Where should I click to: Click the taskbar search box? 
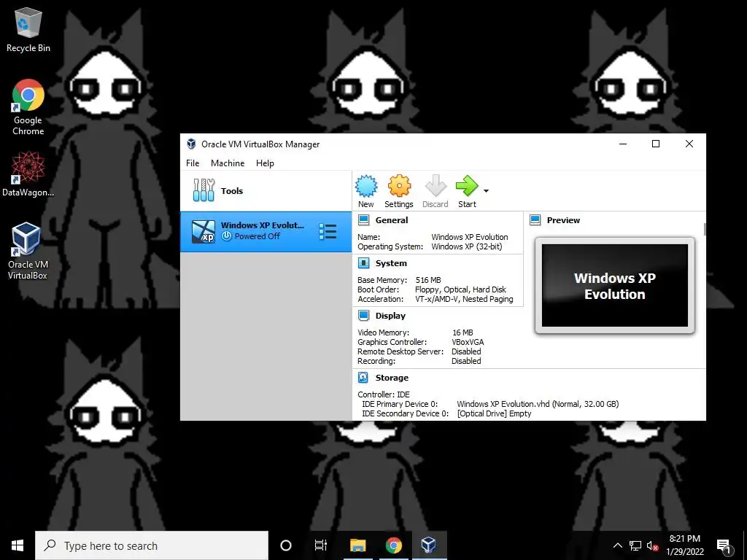(152, 545)
